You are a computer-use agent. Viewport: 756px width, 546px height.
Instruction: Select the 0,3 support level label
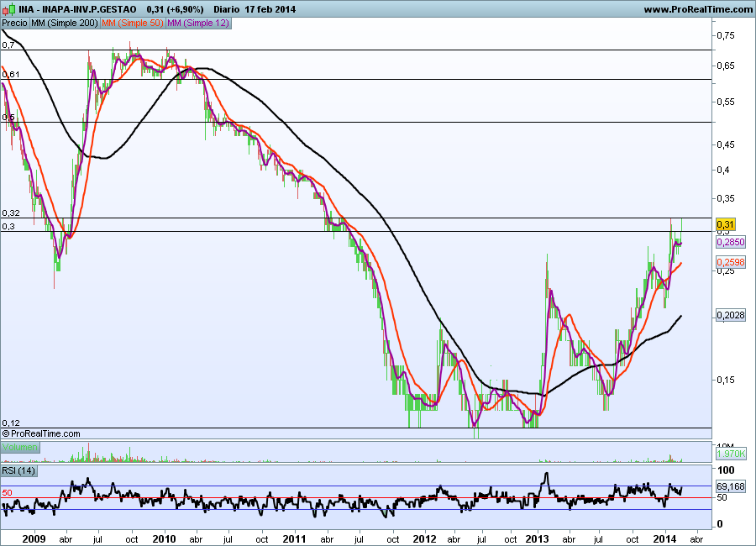(8, 226)
